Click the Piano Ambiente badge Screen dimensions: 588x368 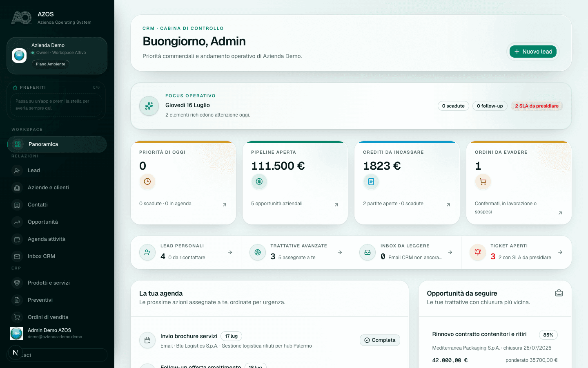(x=51, y=64)
